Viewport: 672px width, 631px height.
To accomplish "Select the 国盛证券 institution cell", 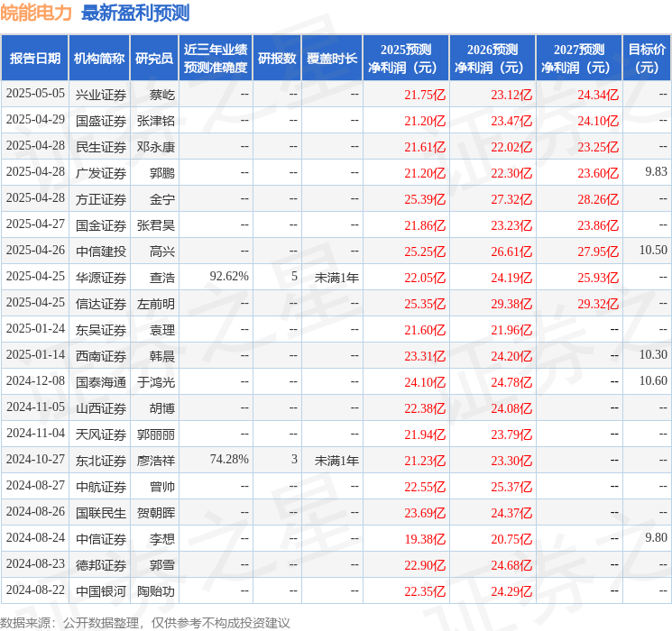I will [101, 121].
